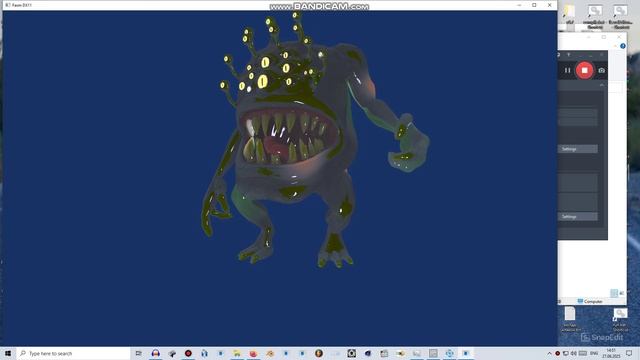Pause the Bandicam recording
Image resolution: width=640 pixels, height=360 pixels.
pyautogui.click(x=567, y=70)
